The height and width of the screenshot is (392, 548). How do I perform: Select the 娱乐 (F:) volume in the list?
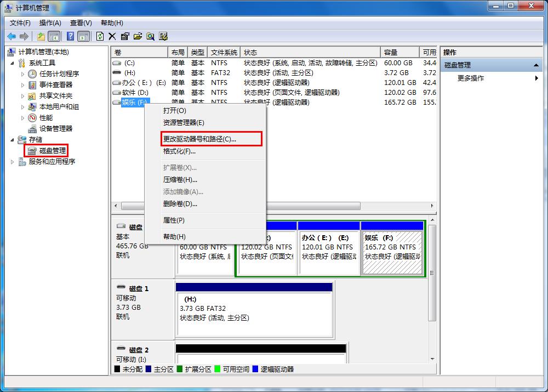pos(133,102)
